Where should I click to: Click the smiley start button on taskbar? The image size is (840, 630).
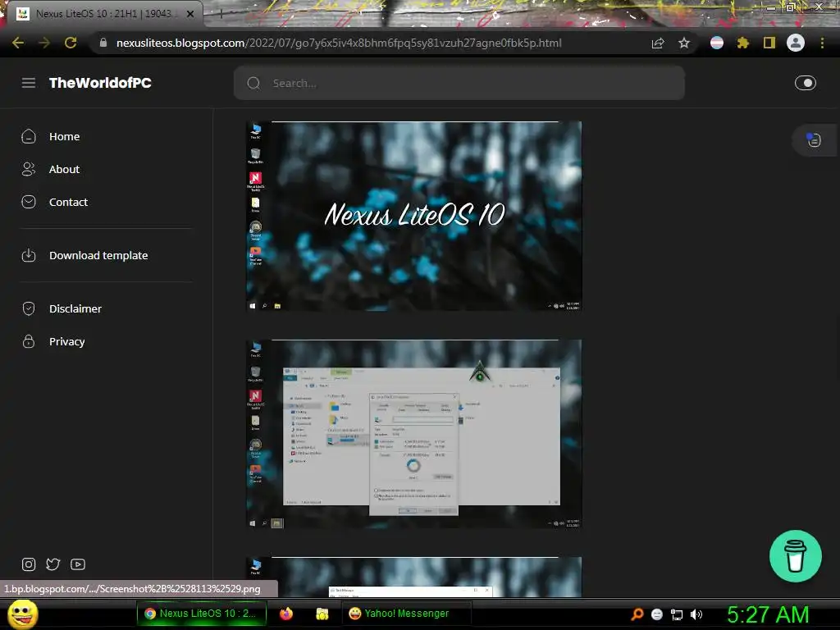(x=23, y=614)
